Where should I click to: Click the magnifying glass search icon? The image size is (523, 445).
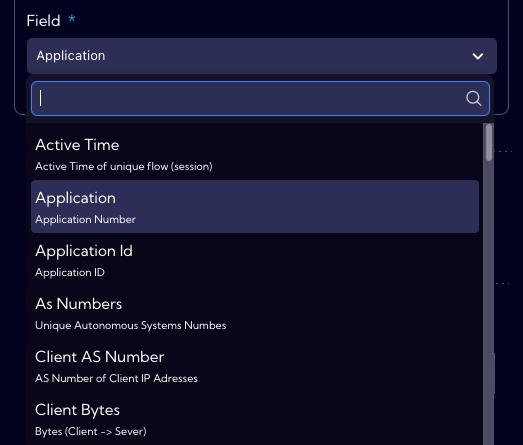[x=473, y=98]
